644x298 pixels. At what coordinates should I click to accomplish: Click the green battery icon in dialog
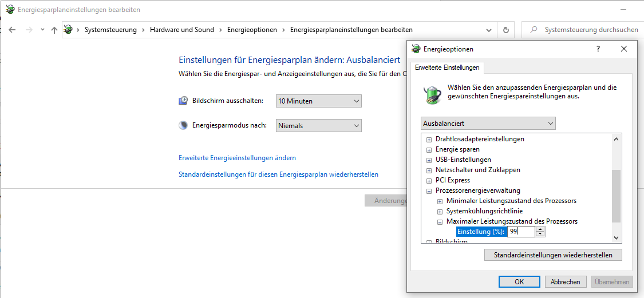tap(432, 94)
